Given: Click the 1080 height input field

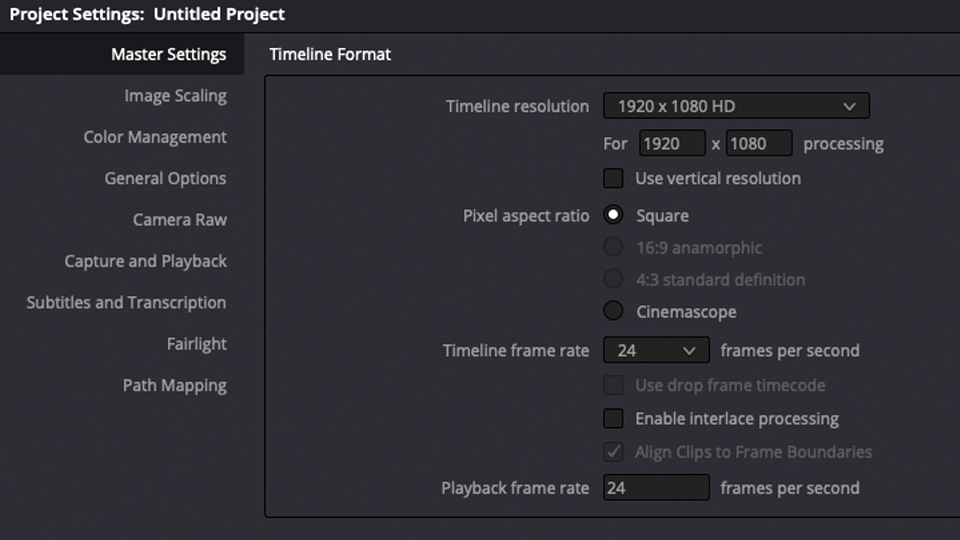Looking at the screenshot, I should pyautogui.click(x=759, y=143).
